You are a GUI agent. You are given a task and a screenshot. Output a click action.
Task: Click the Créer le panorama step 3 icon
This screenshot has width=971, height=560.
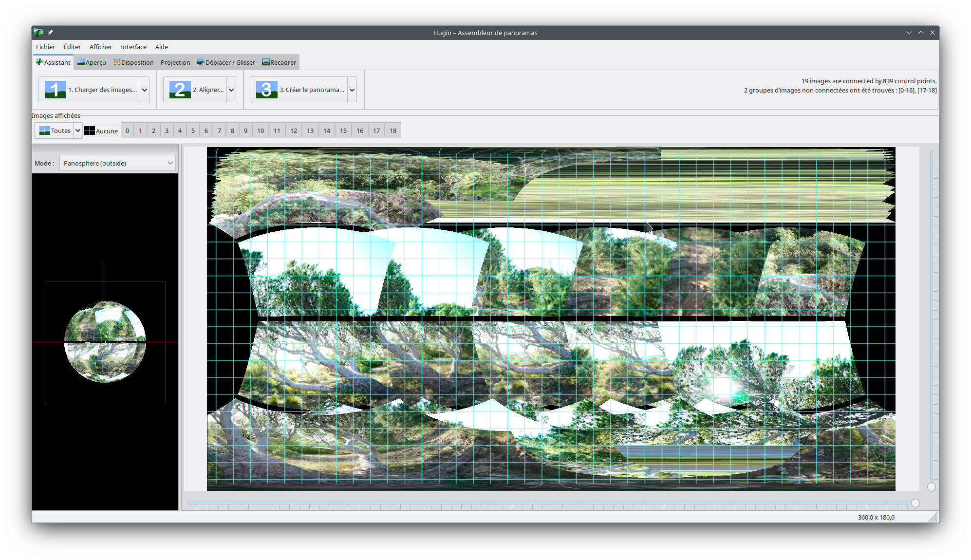[266, 90]
